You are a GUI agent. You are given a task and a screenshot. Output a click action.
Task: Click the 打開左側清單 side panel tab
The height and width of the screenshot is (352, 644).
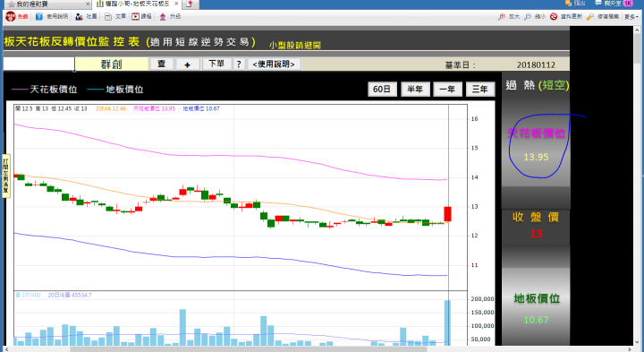coord(5,176)
